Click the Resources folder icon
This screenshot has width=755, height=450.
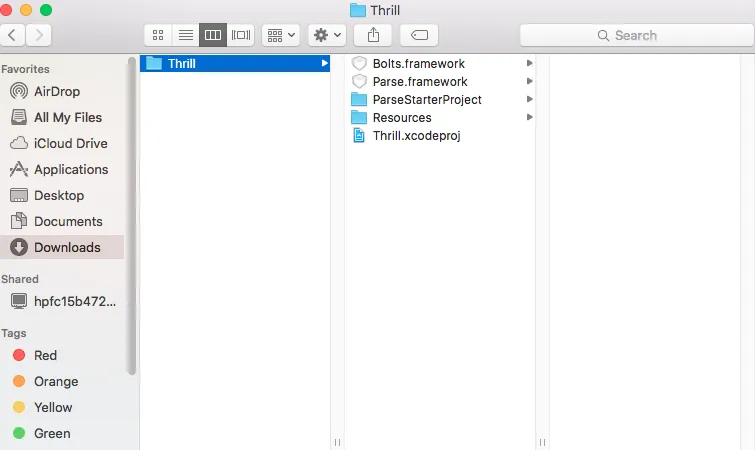(x=359, y=117)
